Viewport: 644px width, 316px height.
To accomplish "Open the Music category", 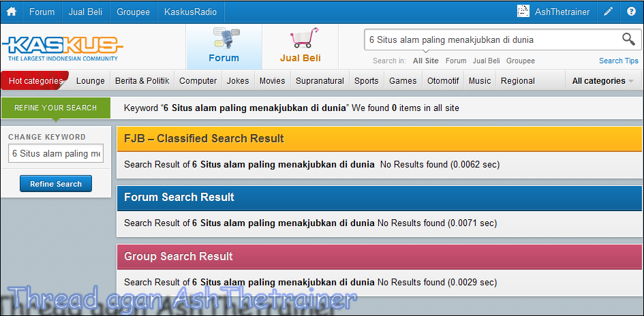I will [x=480, y=81].
